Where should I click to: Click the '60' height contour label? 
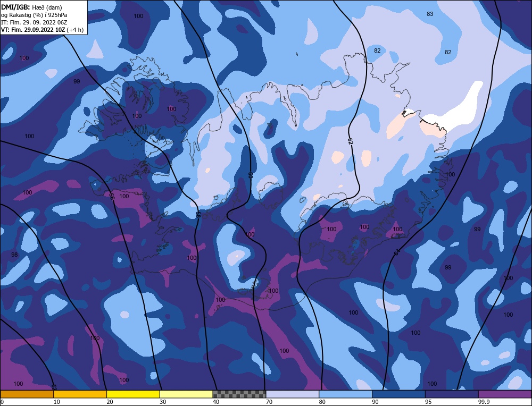(251, 175)
